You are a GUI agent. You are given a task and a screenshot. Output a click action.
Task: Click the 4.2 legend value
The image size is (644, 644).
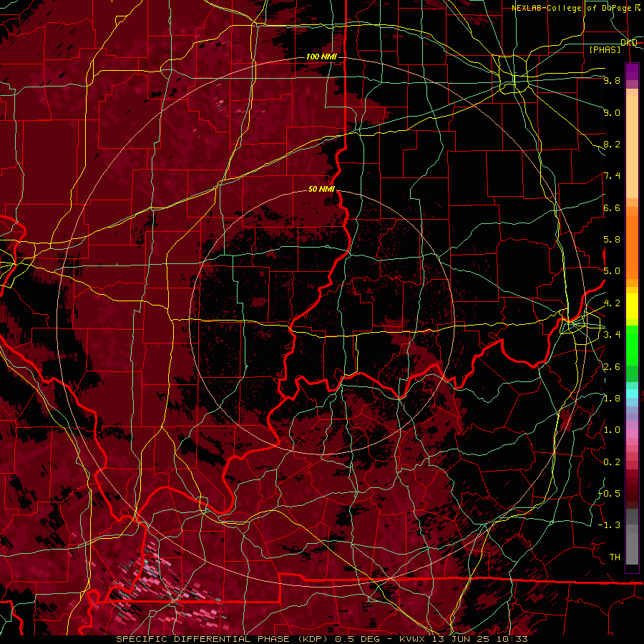612,303
